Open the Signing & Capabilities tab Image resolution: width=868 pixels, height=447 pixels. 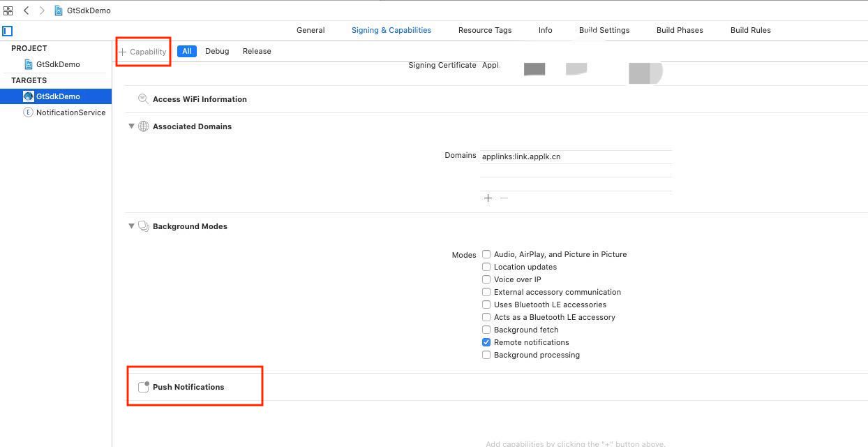click(391, 30)
